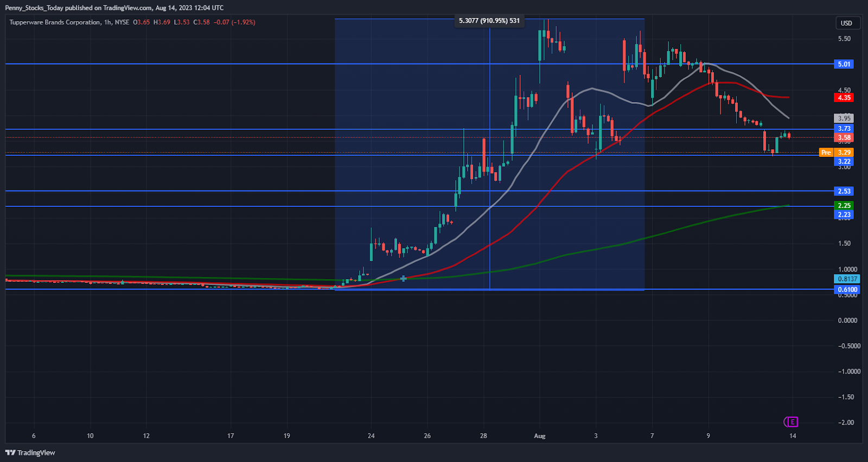
Task: Click the green 2.25 moving average label
Action: tap(844, 206)
